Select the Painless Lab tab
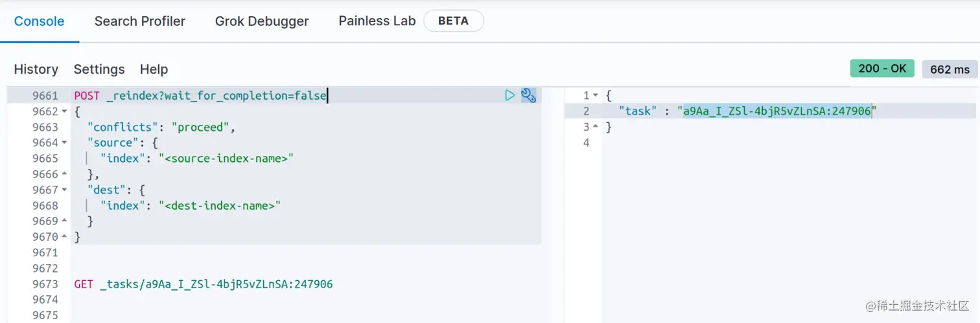 377,21
